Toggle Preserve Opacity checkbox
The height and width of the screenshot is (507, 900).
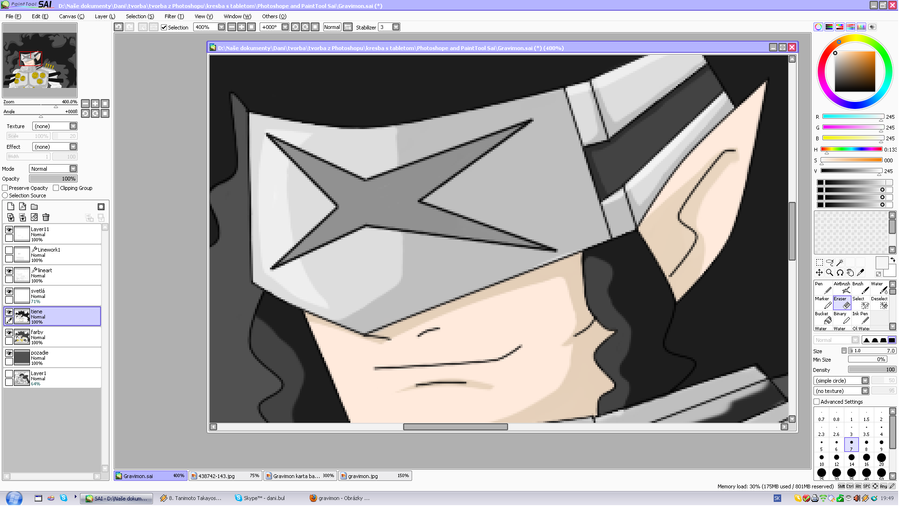5,188
